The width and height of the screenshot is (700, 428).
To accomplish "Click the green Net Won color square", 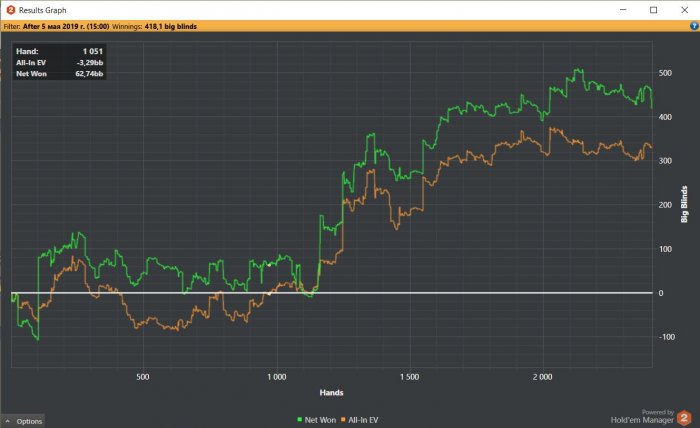I will [x=300, y=420].
